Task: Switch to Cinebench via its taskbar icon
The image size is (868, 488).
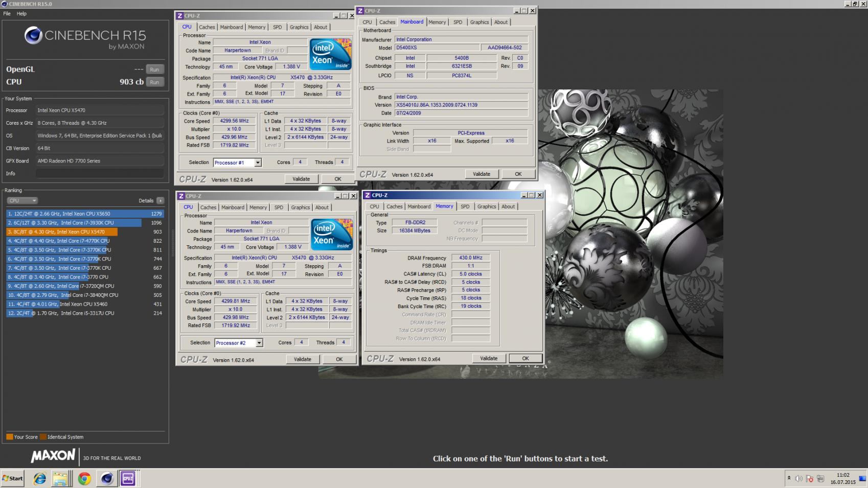Action: 107,478
